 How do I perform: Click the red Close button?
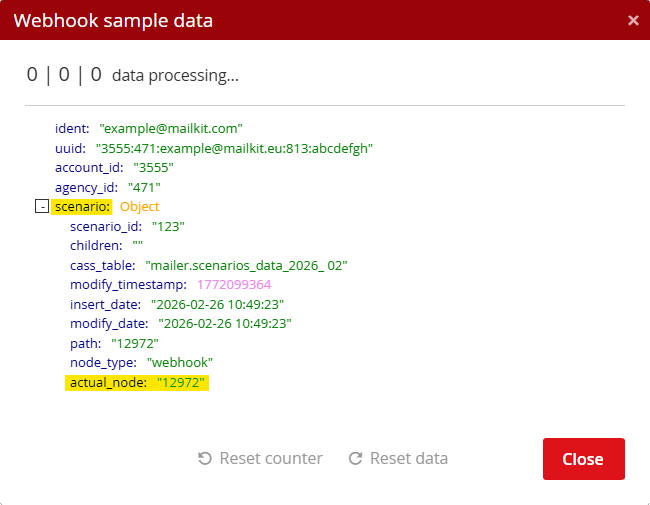tap(584, 459)
